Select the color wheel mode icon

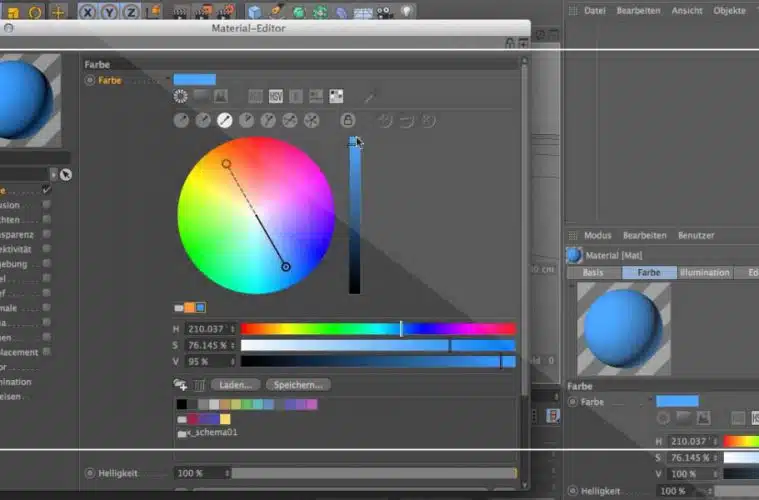[x=181, y=97]
